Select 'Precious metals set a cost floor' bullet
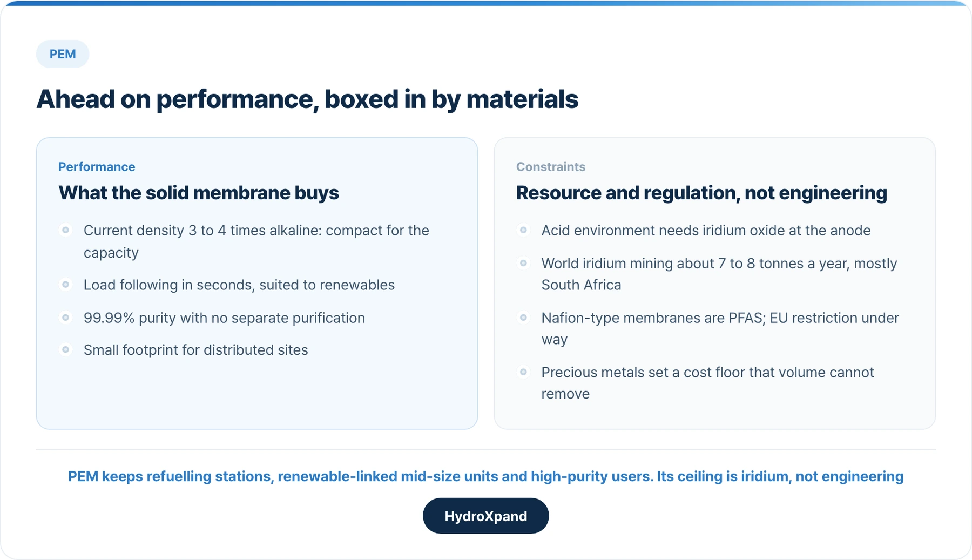The image size is (972, 560). click(708, 383)
